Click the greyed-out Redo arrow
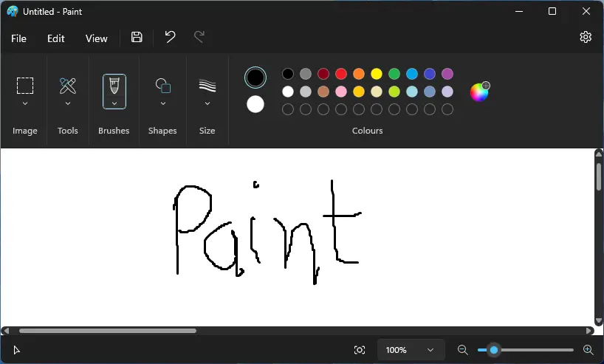The width and height of the screenshot is (604, 364). (199, 37)
